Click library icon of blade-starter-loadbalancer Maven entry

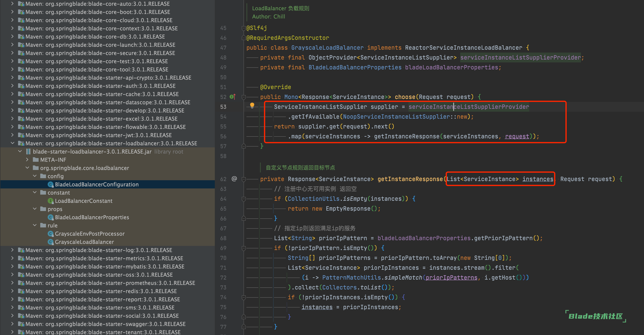click(x=21, y=143)
